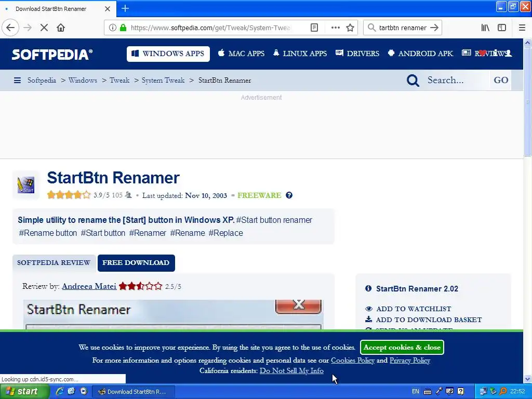Select WINDOWS APPS in the top navigation
The height and width of the screenshot is (399, 532).
coord(168,54)
